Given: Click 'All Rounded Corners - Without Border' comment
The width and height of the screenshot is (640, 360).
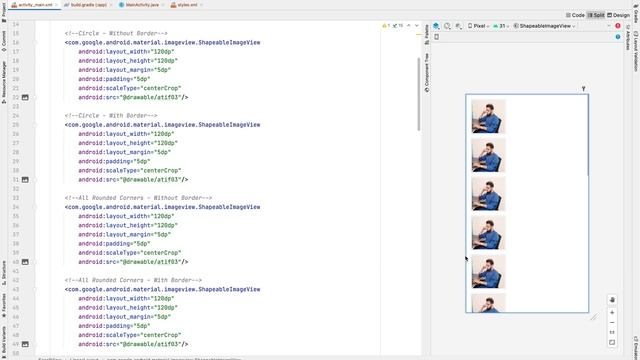Looking at the screenshot, I should 139,198.
